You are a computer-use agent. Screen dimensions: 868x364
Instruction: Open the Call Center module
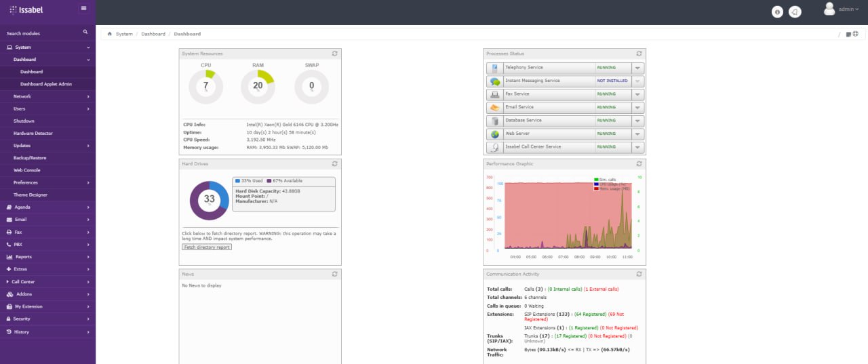47,281
